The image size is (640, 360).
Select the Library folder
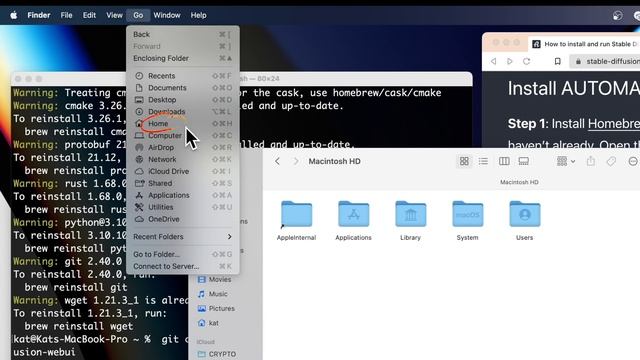[411, 220]
